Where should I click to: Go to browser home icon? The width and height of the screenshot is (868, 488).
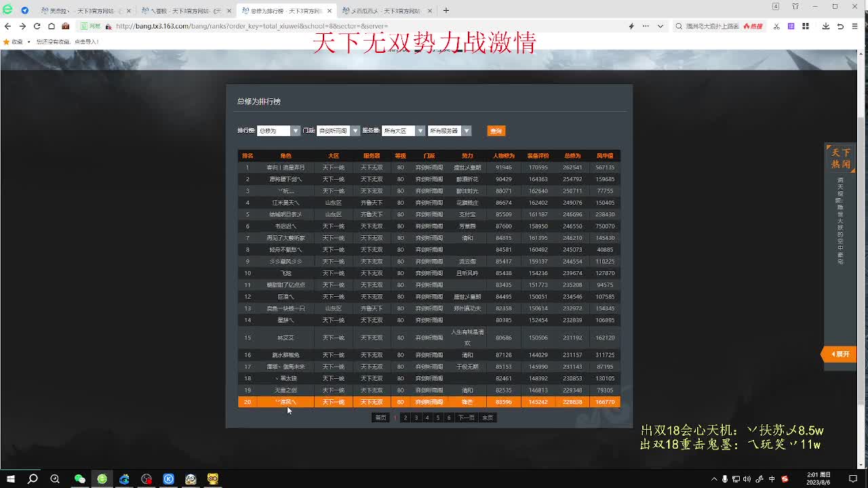(51, 26)
